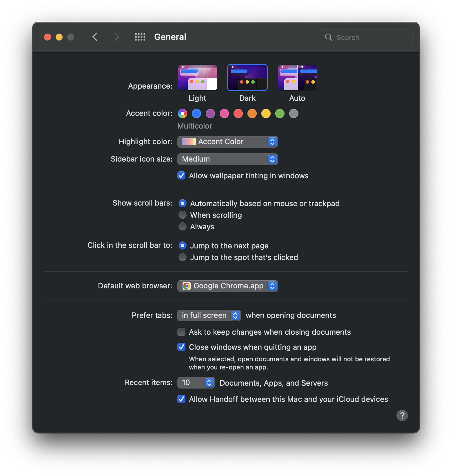Go forward using the forward chevron
452x476 pixels.
pos(116,37)
